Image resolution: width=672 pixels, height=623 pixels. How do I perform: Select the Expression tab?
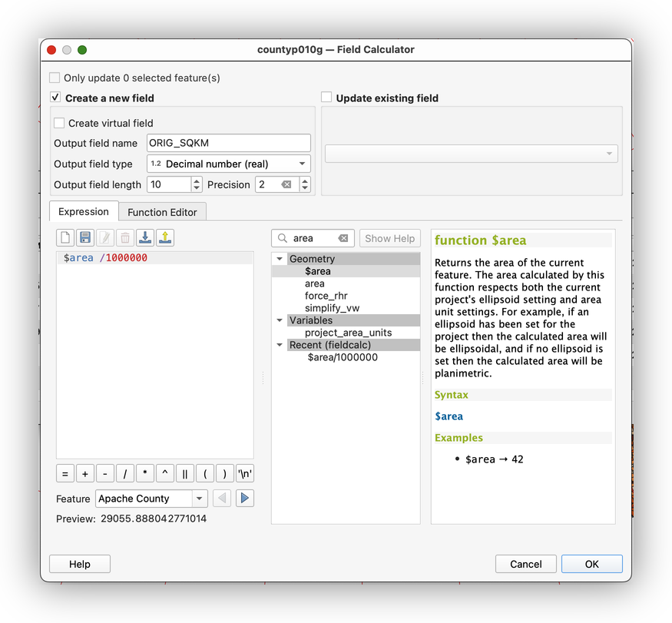click(84, 212)
